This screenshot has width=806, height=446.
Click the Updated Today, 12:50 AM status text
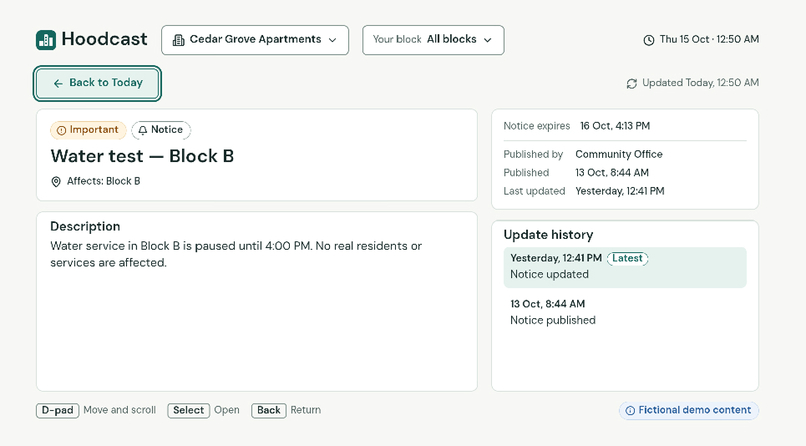(x=701, y=83)
